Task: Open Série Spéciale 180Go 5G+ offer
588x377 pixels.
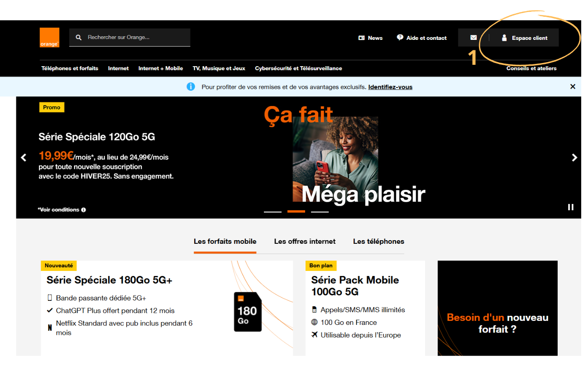Action: click(110, 280)
